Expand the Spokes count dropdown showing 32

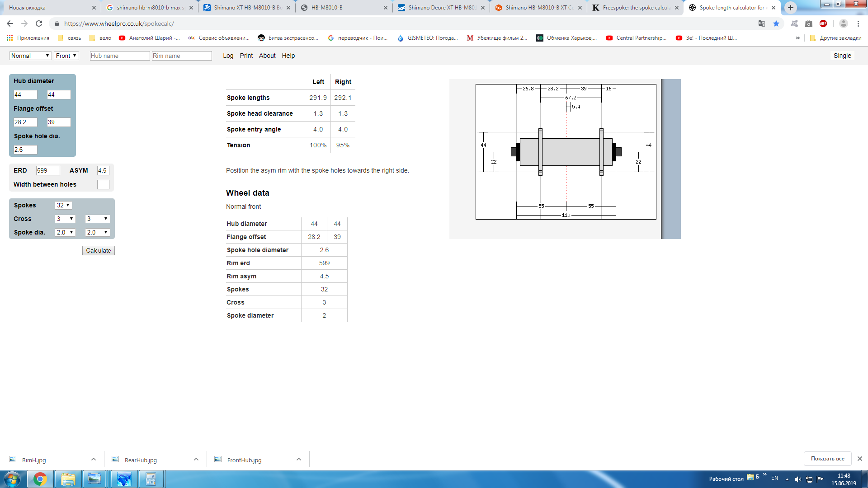pyautogui.click(x=63, y=205)
